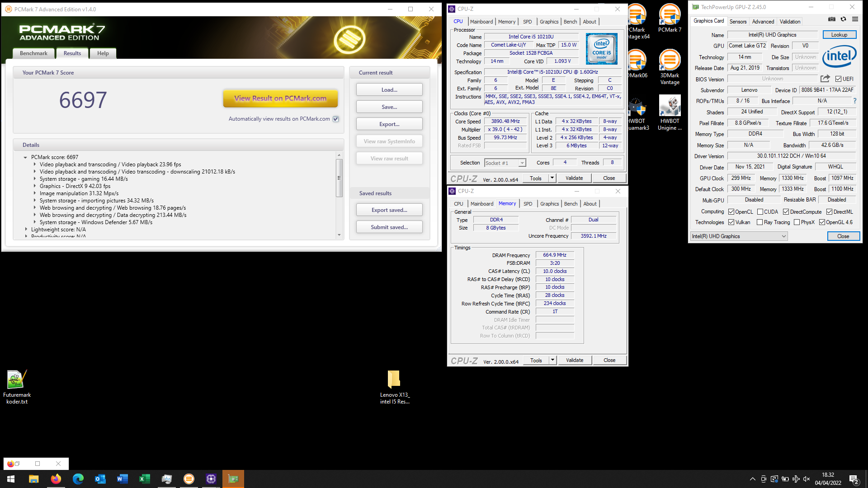The image size is (868, 488).
Task: Click the Windows Start button
Action: [x=11, y=479]
